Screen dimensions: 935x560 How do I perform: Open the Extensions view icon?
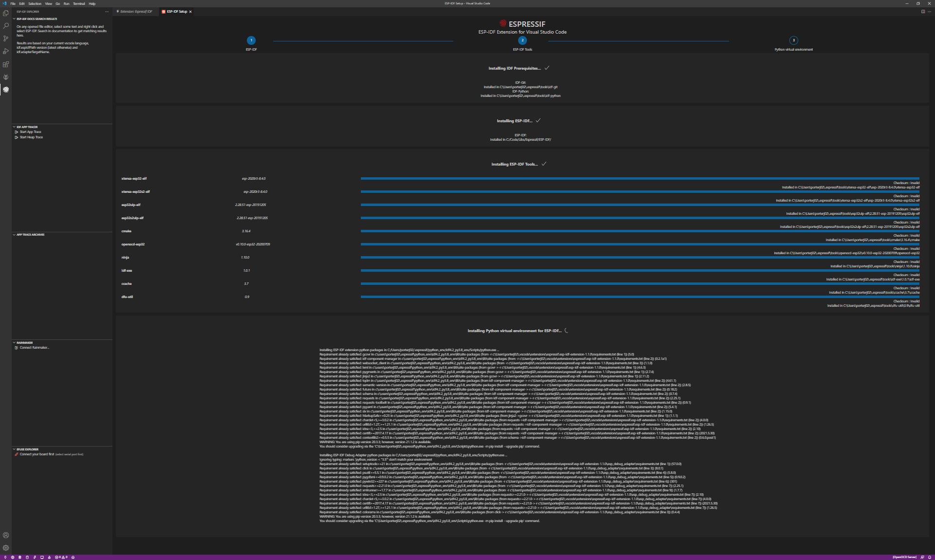pyautogui.click(x=6, y=64)
